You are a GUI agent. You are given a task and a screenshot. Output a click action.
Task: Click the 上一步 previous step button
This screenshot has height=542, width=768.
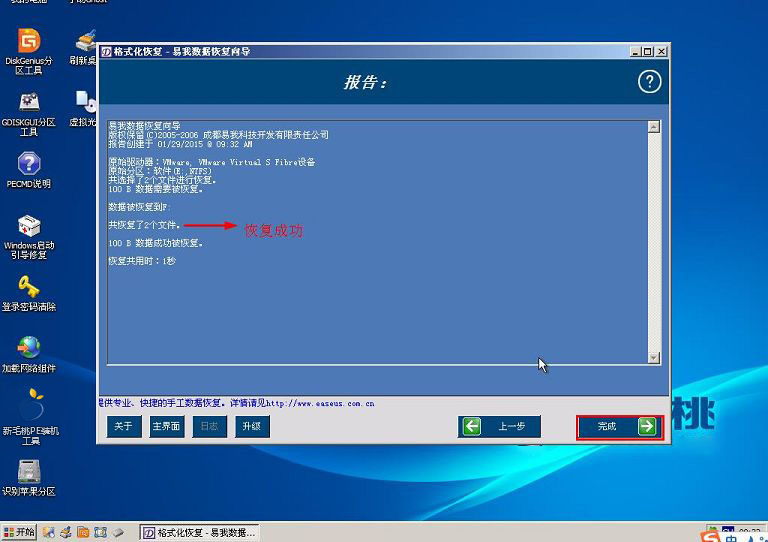[x=499, y=426]
